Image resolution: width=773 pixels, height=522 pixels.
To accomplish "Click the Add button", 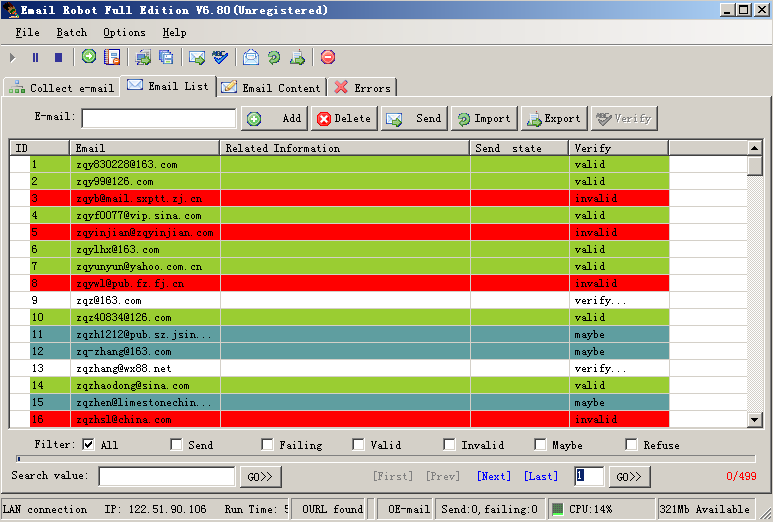I will [274, 118].
